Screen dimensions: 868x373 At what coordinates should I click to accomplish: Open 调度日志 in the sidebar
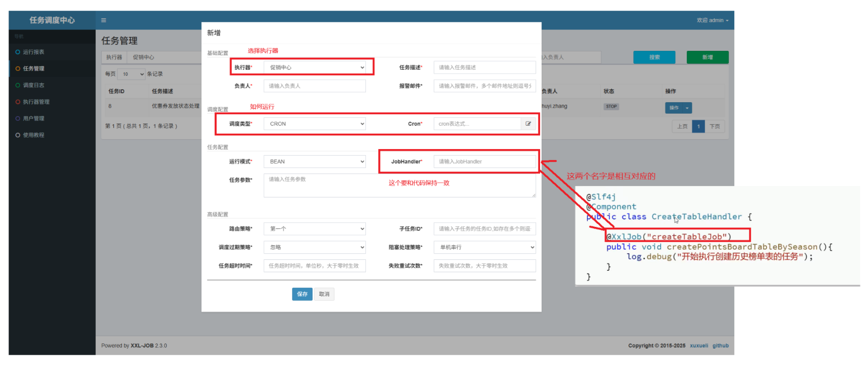pos(52,85)
